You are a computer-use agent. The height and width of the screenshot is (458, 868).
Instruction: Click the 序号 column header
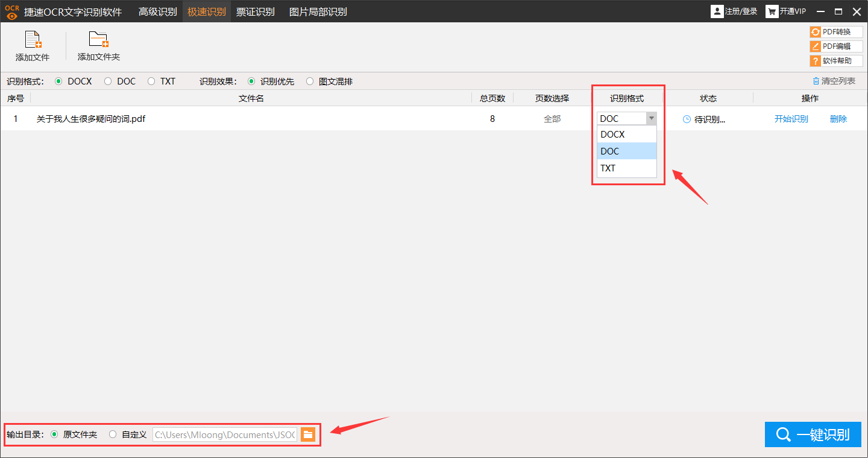(16, 98)
